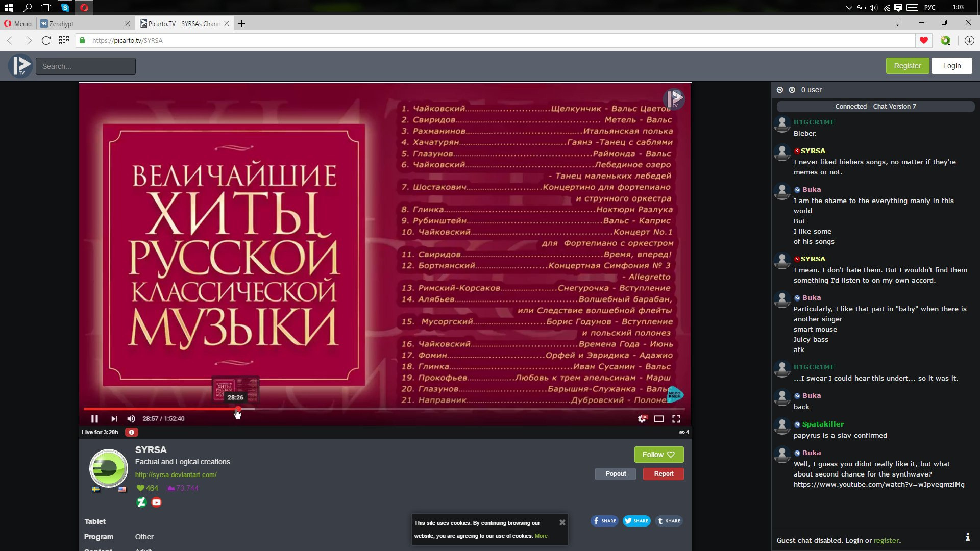Share on Facebook
The image size is (980, 551).
[604, 521]
